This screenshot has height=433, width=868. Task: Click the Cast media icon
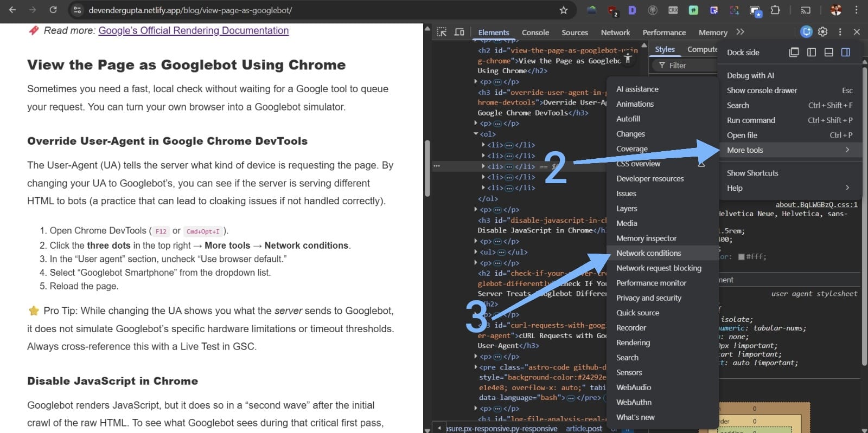(806, 10)
